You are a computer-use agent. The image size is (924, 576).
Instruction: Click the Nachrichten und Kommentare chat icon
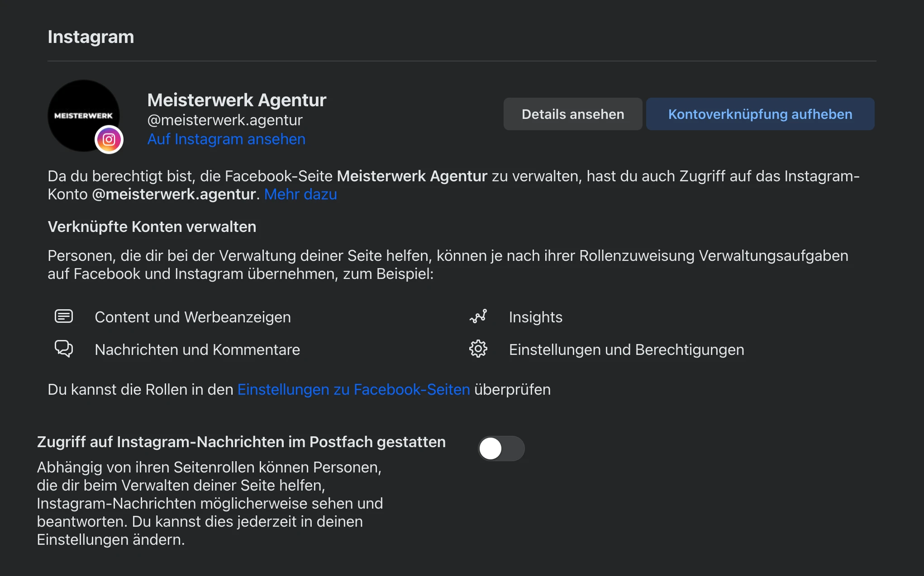64,349
